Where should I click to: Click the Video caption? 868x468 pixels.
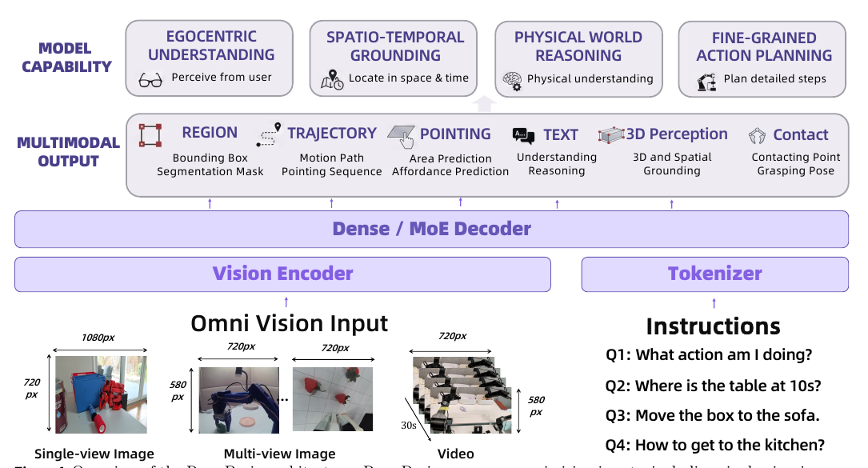[455, 454]
